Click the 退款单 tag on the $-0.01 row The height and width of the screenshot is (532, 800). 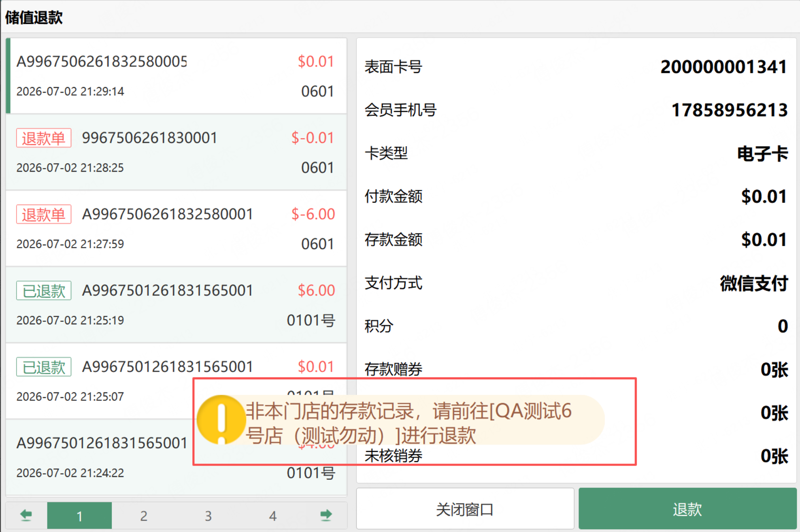pyautogui.click(x=44, y=138)
